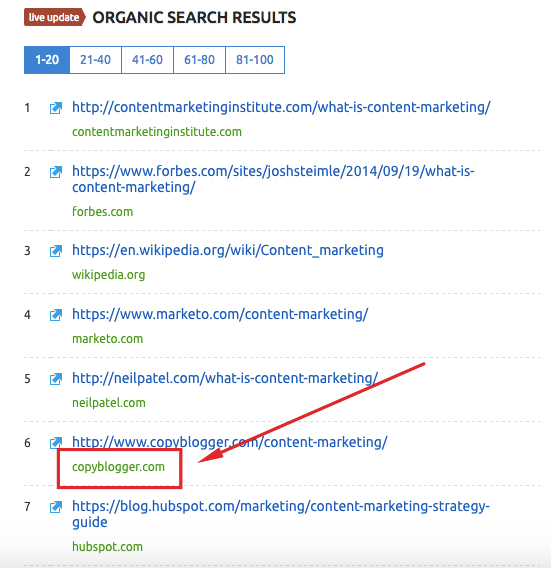Click external link icon beside Wikipedia result
551x568 pixels.
[56, 251]
